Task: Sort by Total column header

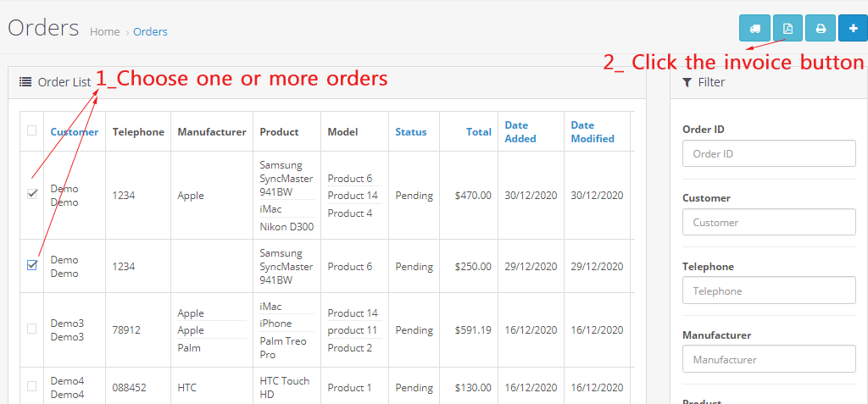Action: [x=478, y=132]
